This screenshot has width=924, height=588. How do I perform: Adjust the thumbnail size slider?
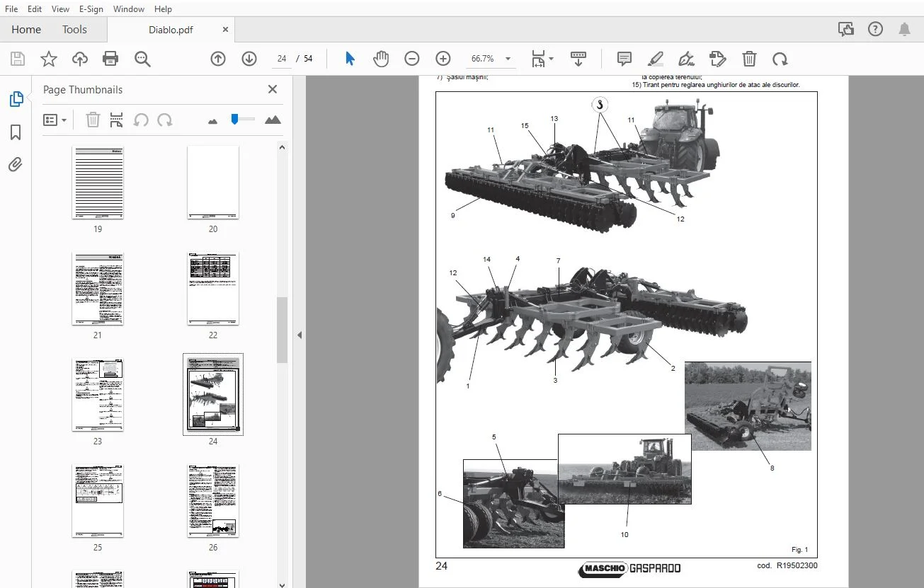(234, 120)
